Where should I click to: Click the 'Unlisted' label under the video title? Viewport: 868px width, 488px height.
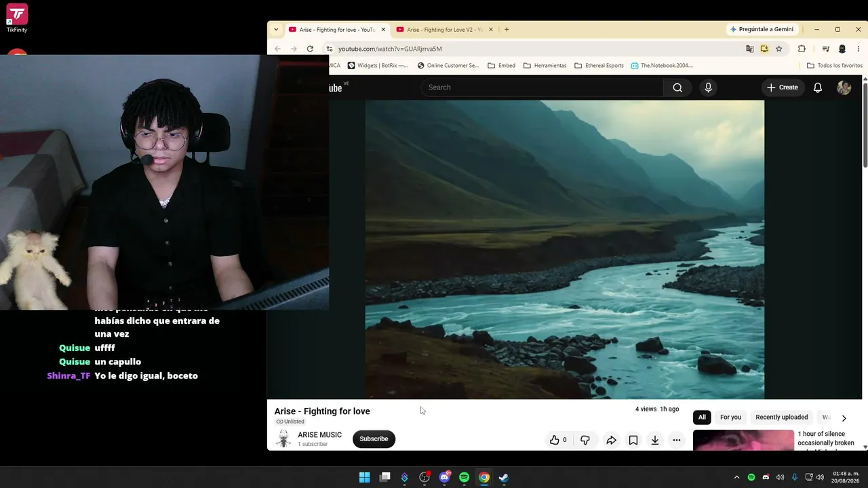tap(290, 422)
